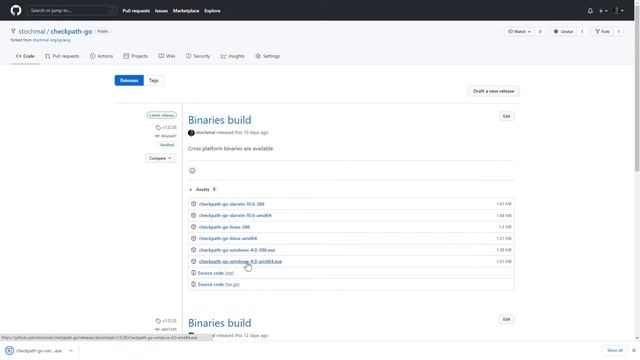Open Issues in the top navigation
This screenshot has height=360, width=640.
click(x=161, y=11)
